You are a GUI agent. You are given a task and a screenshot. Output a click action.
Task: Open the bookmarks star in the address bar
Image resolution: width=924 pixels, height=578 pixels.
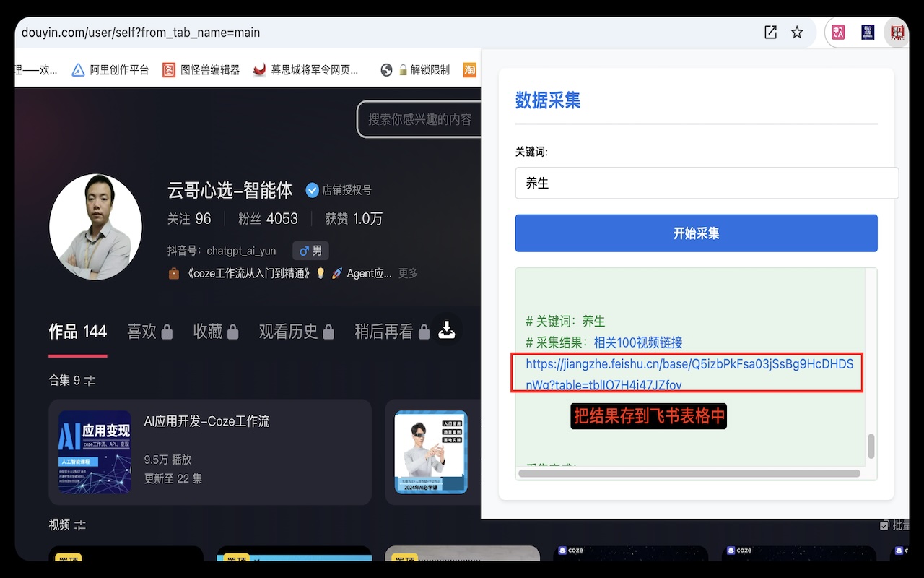pos(796,32)
